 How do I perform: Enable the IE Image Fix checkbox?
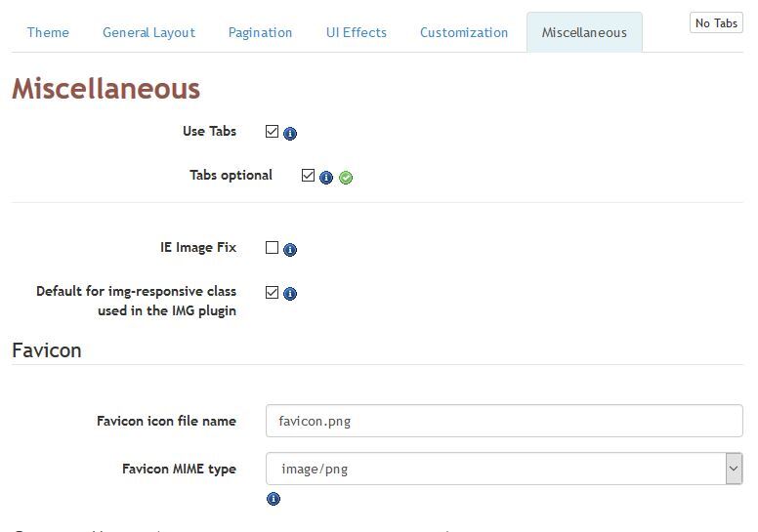pyautogui.click(x=273, y=247)
